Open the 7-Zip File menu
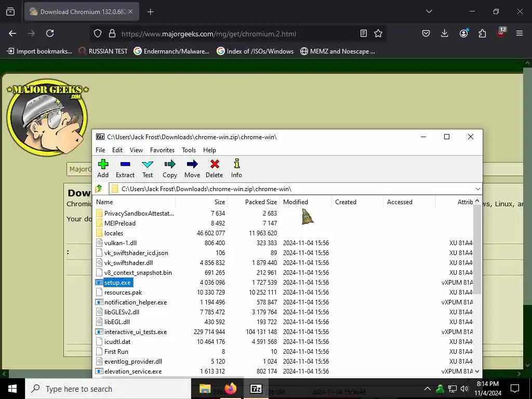 pyautogui.click(x=100, y=150)
